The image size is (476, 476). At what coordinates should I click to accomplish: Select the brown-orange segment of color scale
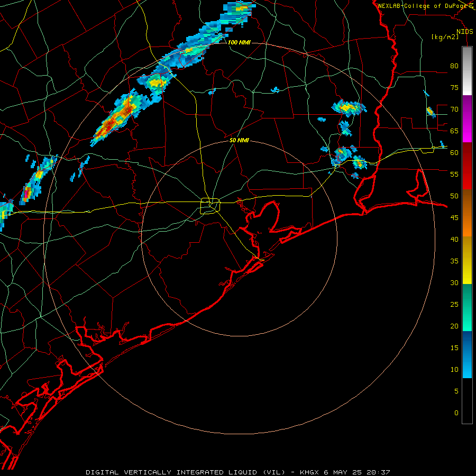pos(467,213)
